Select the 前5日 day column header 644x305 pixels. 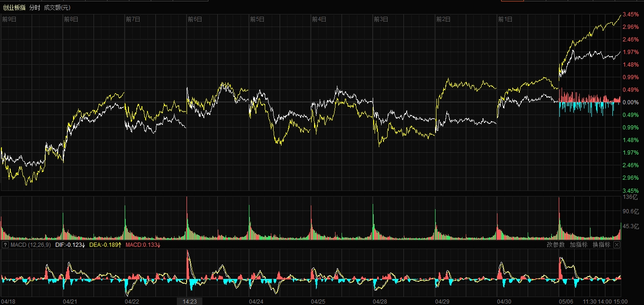click(257, 19)
